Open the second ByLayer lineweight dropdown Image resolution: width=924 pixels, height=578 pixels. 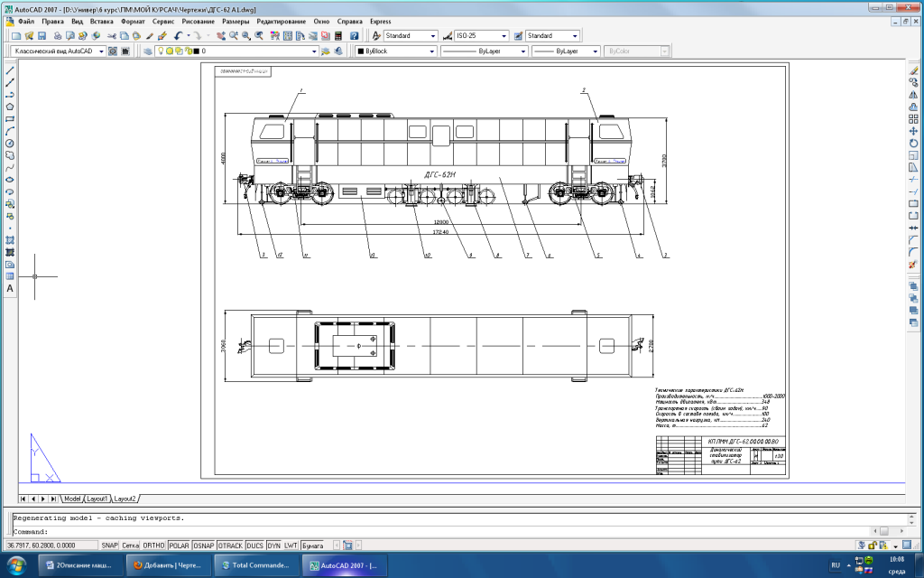click(566, 51)
